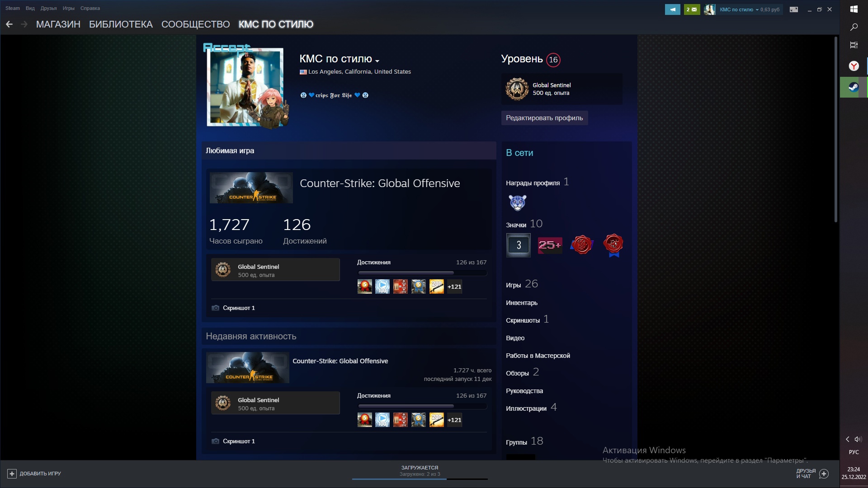Click the level 16 badge circle
The height and width of the screenshot is (488, 868).
[x=553, y=60]
